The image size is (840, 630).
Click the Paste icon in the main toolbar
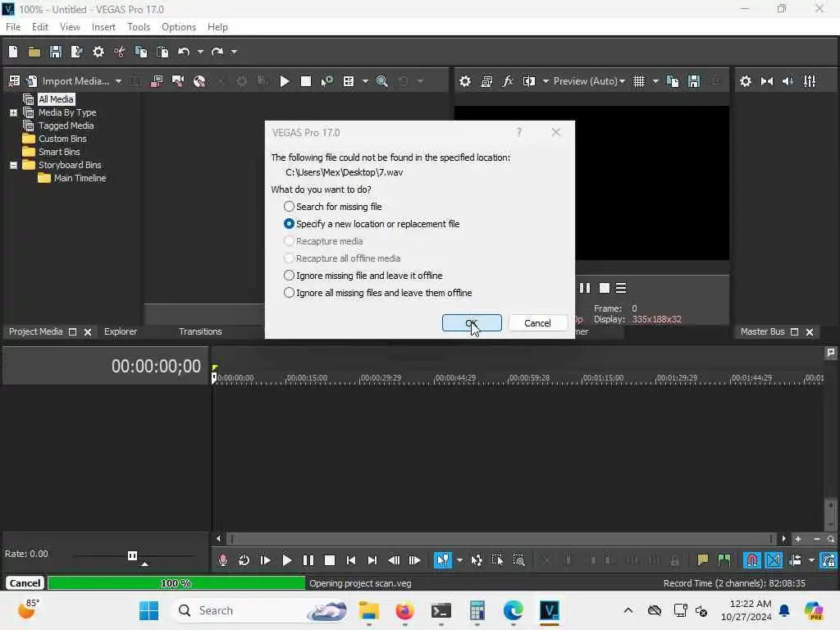click(x=162, y=52)
